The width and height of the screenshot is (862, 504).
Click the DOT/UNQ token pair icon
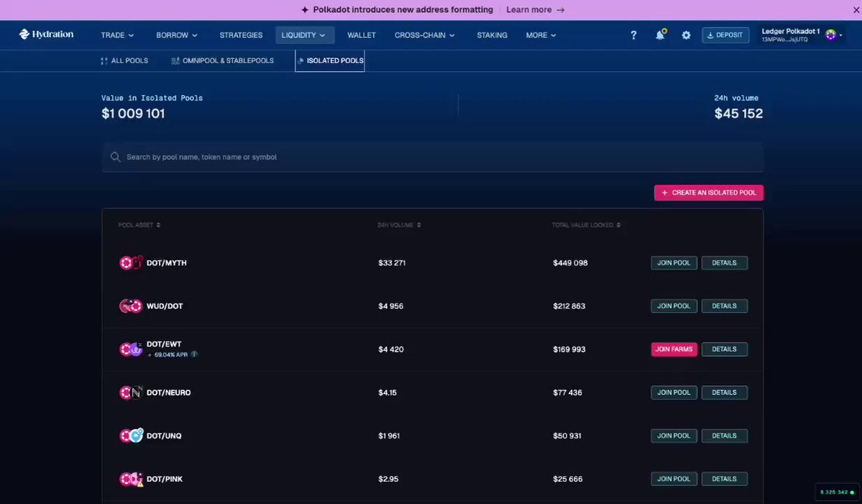(x=131, y=436)
